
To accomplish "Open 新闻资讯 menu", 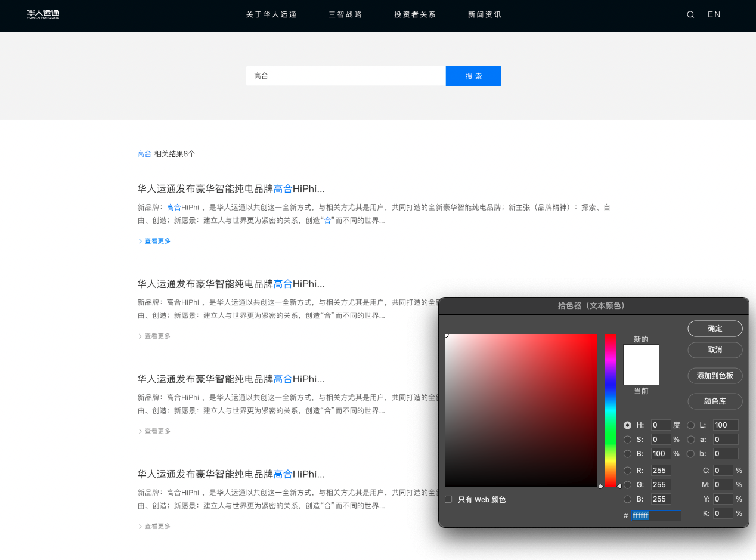I will point(485,14).
